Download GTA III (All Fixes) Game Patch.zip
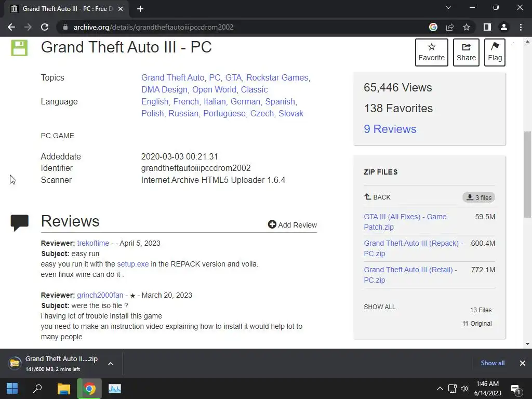The height and width of the screenshot is (399, 532). coord(405,222)
